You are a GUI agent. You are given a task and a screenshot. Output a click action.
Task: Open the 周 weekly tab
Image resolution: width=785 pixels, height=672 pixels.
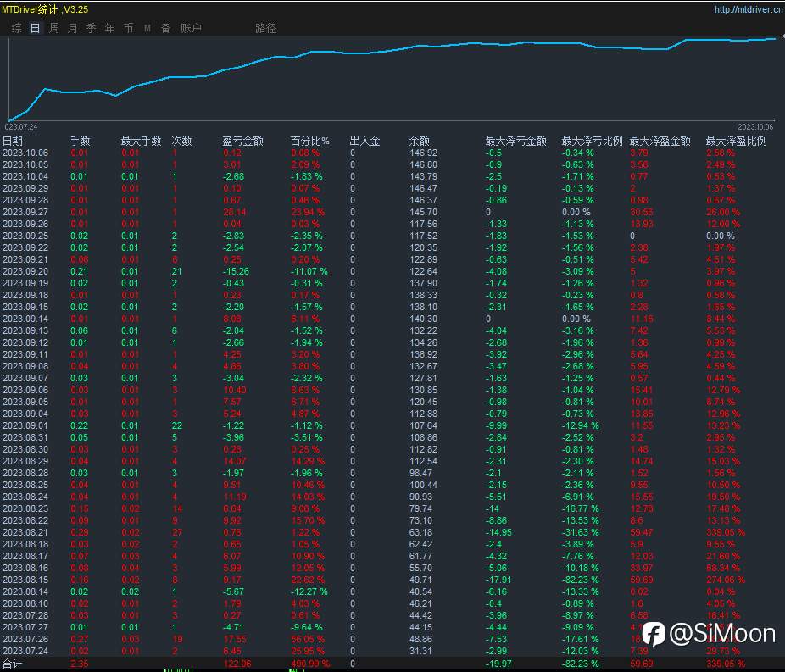(54, 28)
